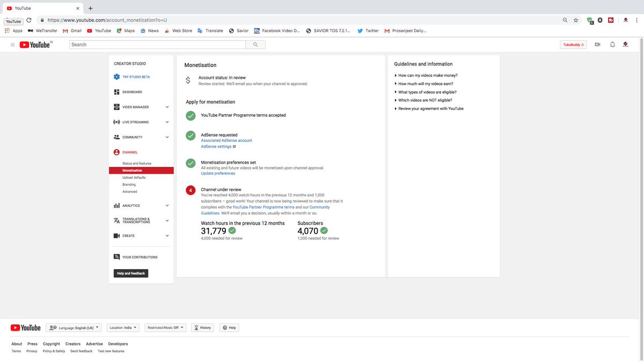Image resolution: width=644 pixels, height=362 pixels.
Task: Open Live Streaming section
Action: [x=135, y=122]
